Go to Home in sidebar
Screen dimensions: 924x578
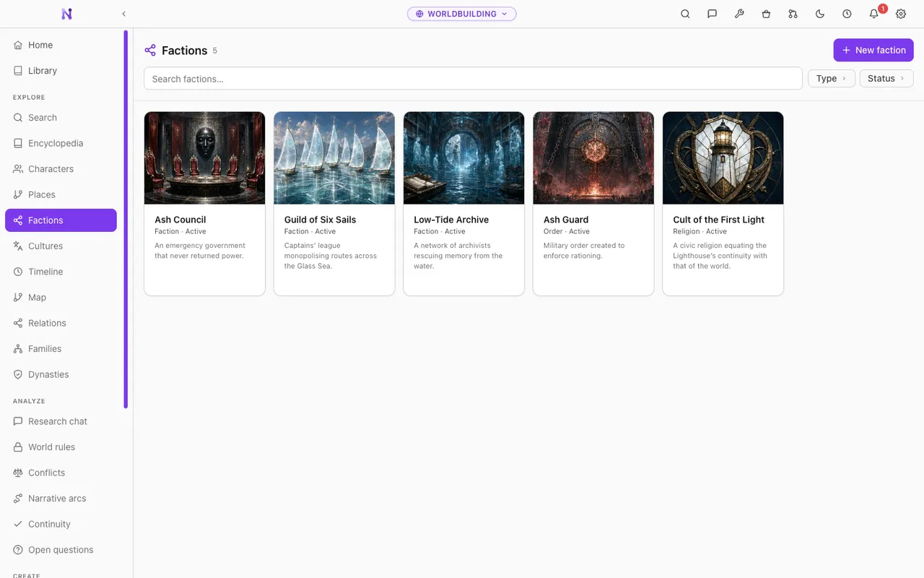click(61, 45)
